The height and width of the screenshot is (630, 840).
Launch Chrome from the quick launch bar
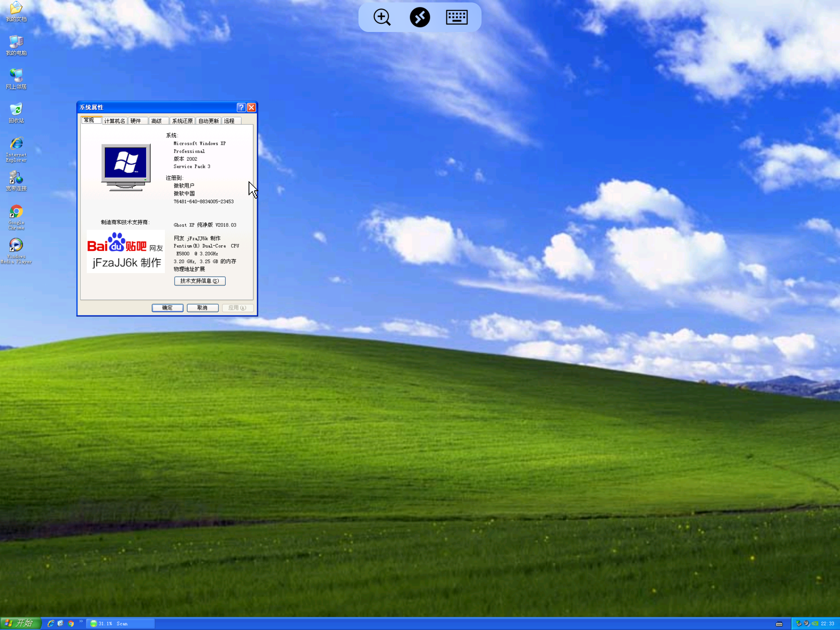tap(71, 623)
